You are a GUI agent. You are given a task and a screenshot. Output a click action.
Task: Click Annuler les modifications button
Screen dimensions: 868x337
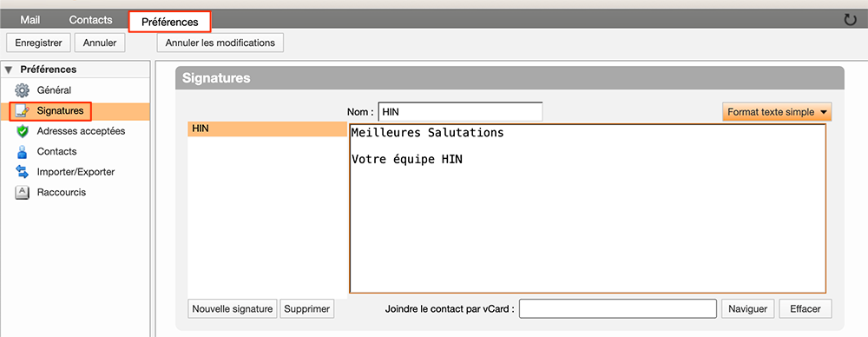click(220, 43)
